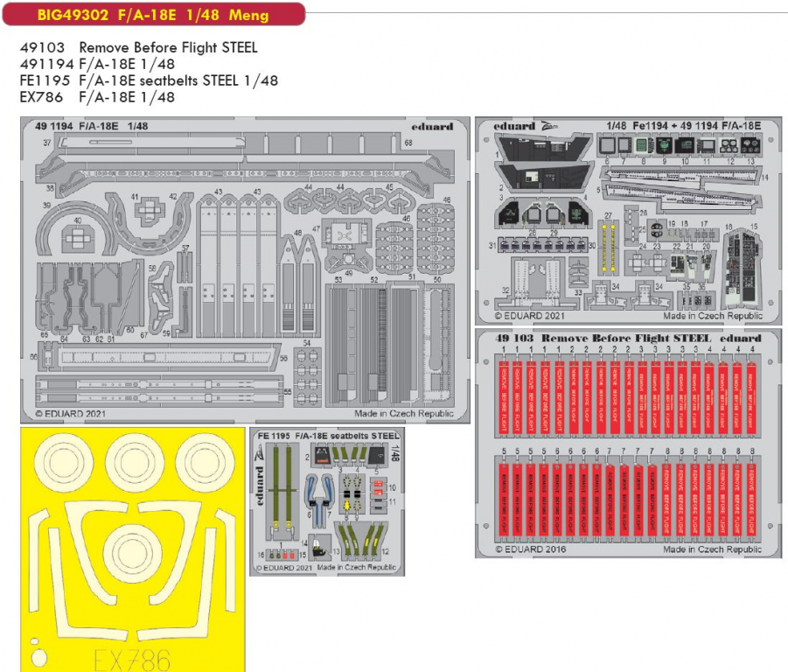Image resolution: width=788 pixels, height=672 pixels.
Task: Click the '1/48 Fe1194 + 49 1194 F/A-18E' fret heading
Action: (683, 126)
